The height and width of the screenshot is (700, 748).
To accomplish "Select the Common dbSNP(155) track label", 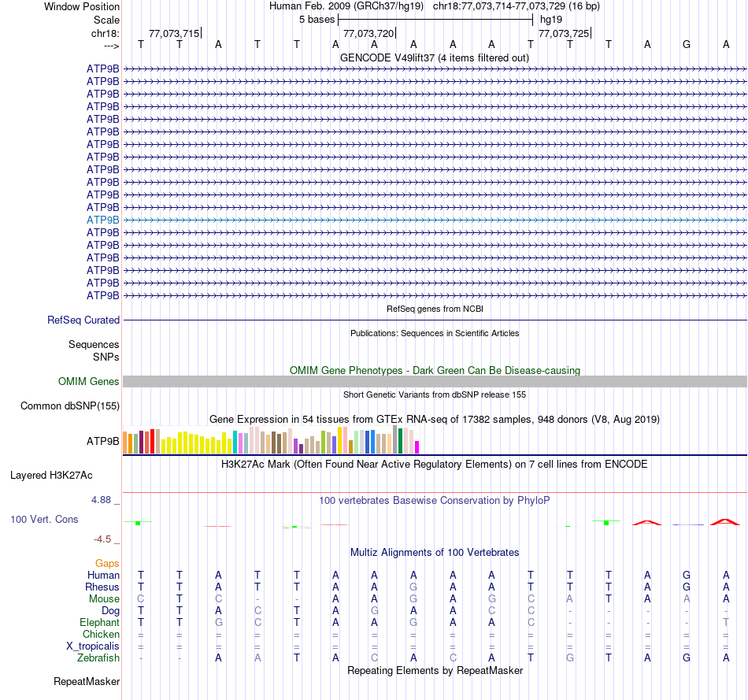I will [x=70, y=406].
